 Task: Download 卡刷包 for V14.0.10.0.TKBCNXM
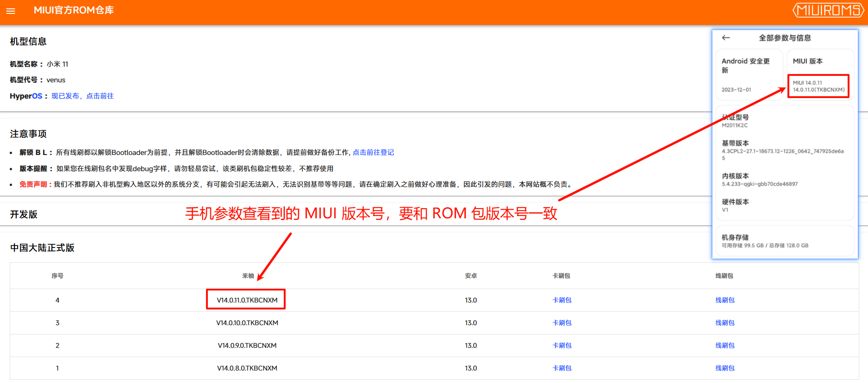click(x=562, y=323)
